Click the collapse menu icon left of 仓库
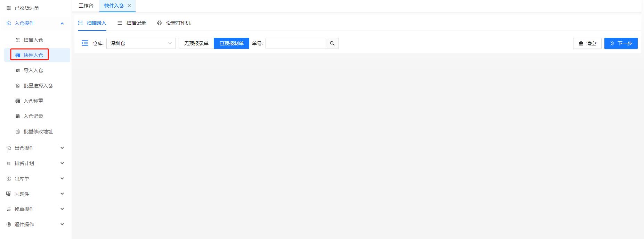Screen dimensions: 644x239 85,43
